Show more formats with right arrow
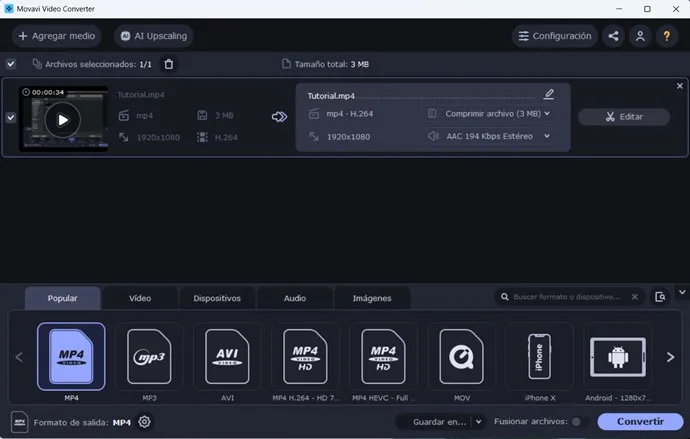 pyautogui.click(x=670, y=357)
